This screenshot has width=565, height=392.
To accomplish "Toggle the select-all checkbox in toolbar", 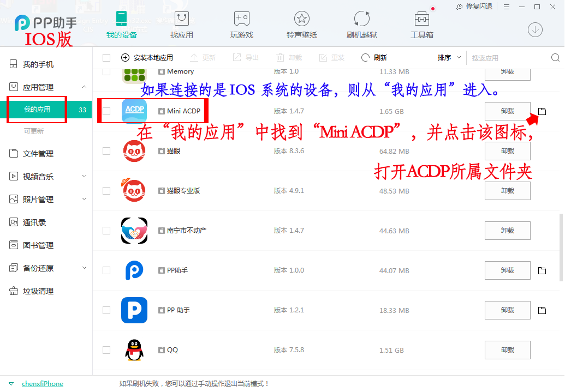I will pos(106,58).
